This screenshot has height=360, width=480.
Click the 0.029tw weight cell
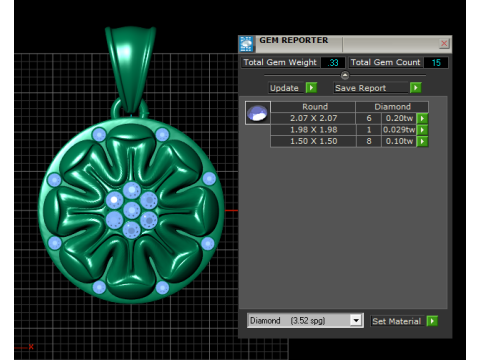[399, 130]
